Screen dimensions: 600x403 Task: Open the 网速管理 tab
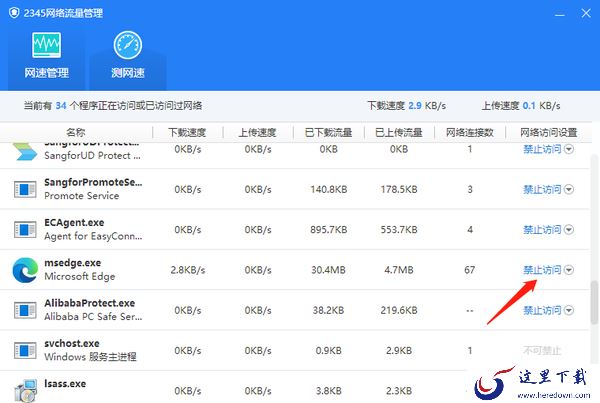(x=46, y=56)
